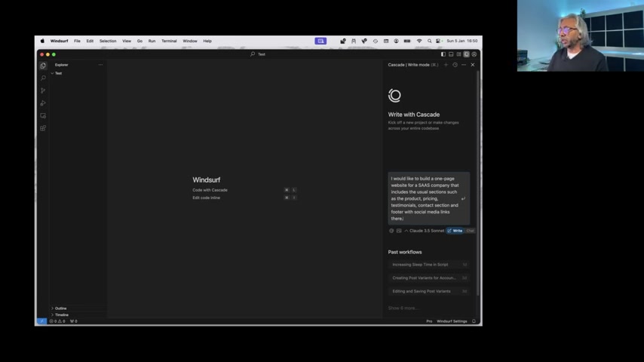Start a new Cascade conversation plus icon

point(446,65)
